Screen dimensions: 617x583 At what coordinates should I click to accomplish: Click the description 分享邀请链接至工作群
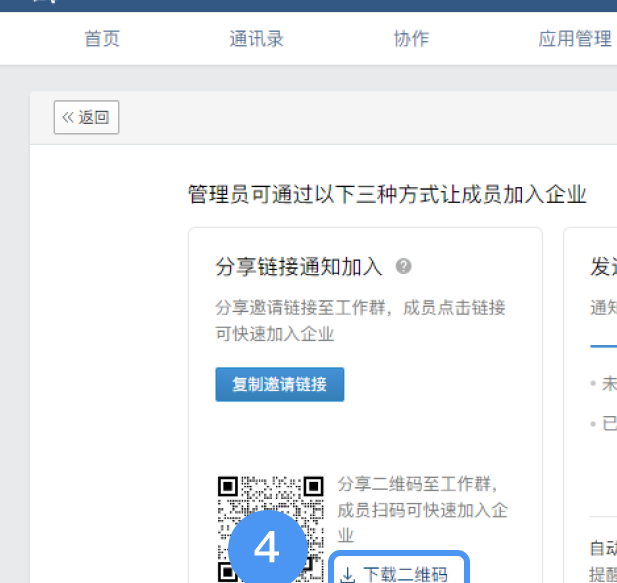click(x=300, y=307)
